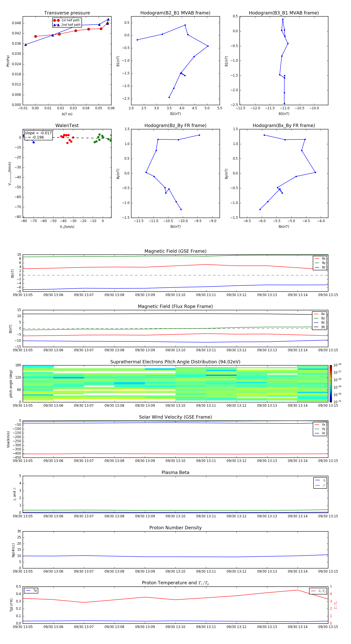The image size is (351, 644).
Task: Click the 'V_A(km/s)' x-axis label
Action: (67, 227)
